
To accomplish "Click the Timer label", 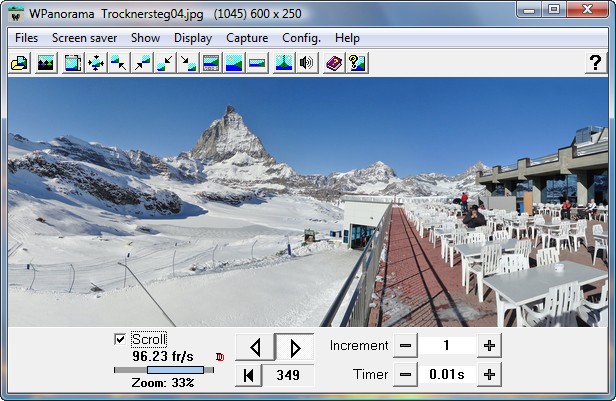I will (x=370, y=374).
